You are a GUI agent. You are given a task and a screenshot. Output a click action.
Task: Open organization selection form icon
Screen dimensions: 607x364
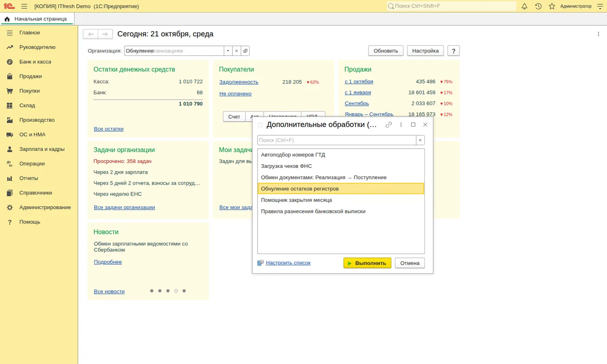tap(245, 51)
